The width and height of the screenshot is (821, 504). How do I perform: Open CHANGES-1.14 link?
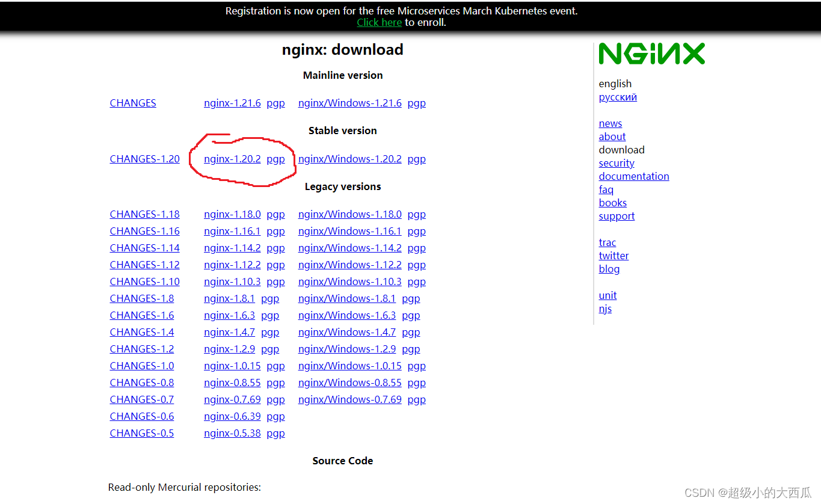coord(145,248)
